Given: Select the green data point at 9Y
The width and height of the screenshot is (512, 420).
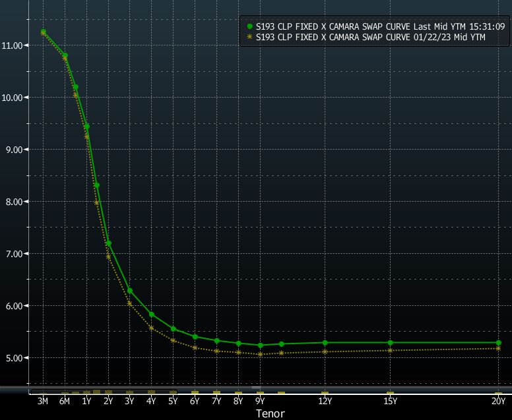Looking at the screenshot, I should (x=260, y=345).
